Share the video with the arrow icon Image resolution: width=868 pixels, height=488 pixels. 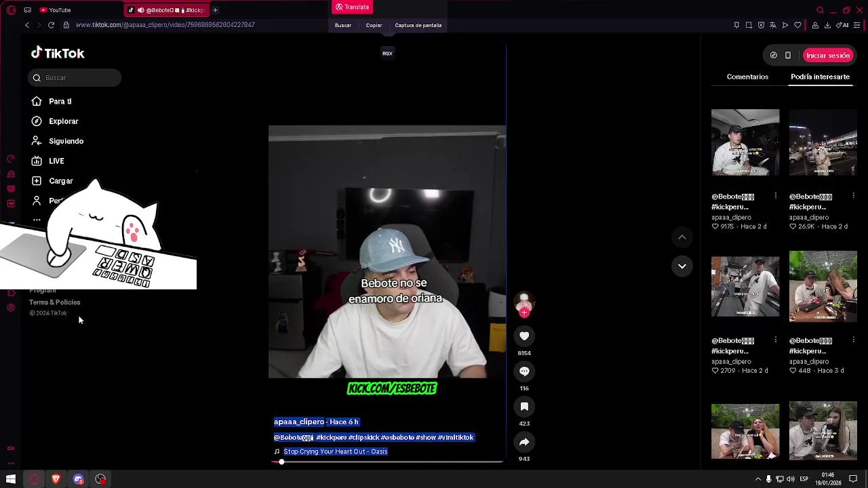(524, 442)
